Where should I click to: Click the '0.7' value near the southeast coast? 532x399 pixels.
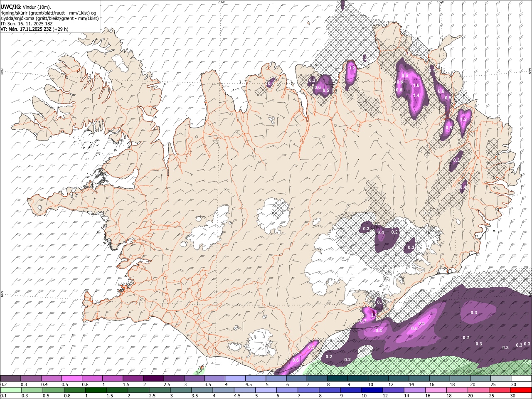363,321
